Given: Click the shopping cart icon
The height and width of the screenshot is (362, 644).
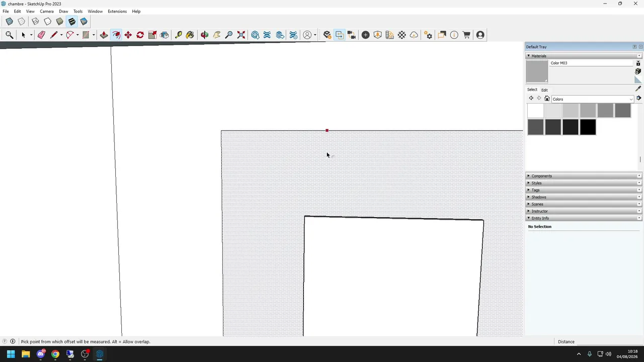Looking at the screenshot, I should pyautogui.click(x=466, y=35).
